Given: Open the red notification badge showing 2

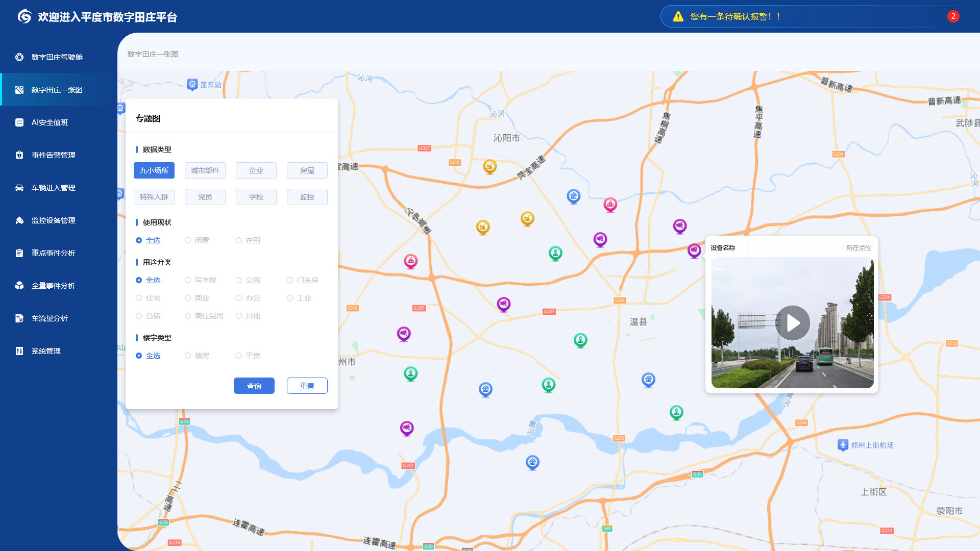Looking at the screenshot, I should click(x=953, y=16).
